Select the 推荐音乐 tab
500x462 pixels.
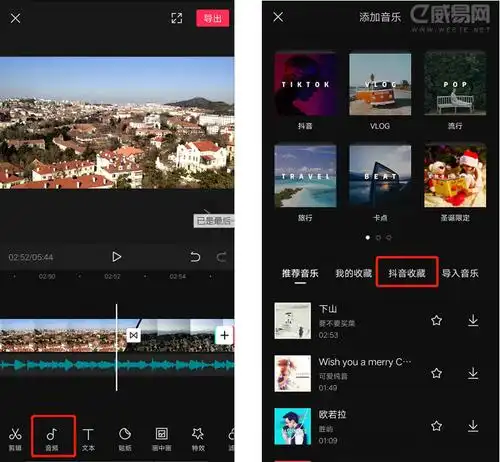(x=300, y=273)
